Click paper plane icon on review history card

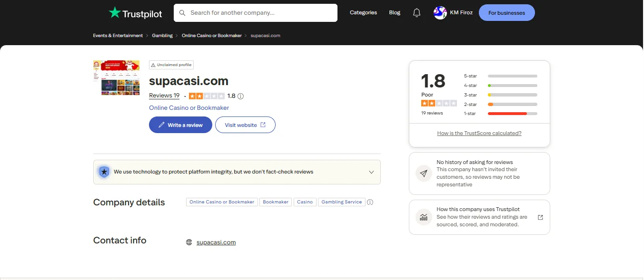click(x=424, y=173)
